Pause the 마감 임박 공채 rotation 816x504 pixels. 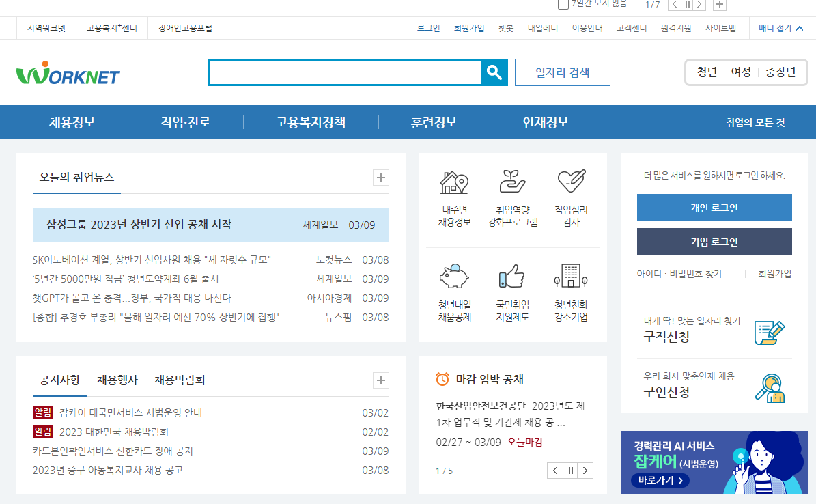[570, 471]
